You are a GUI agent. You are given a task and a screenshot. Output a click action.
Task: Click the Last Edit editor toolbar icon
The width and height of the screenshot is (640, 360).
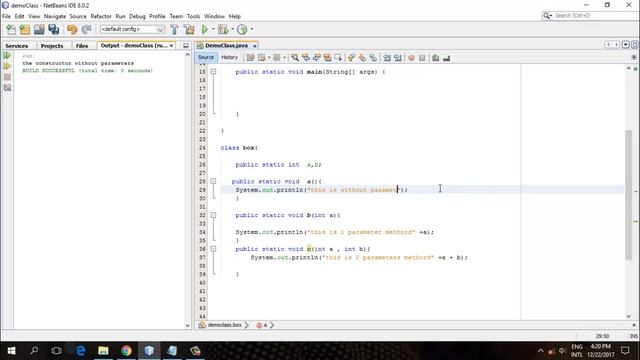click(x=251, y=58)
